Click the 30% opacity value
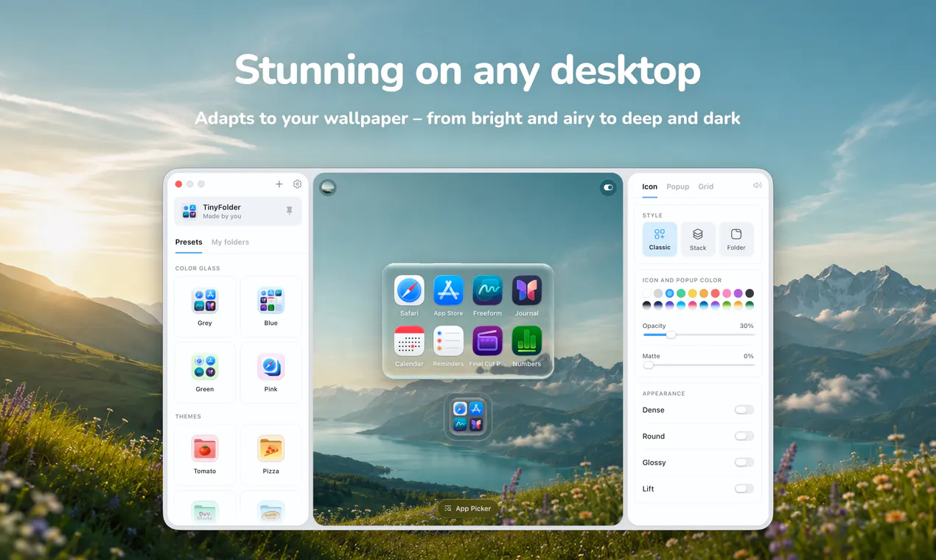This screenshot has width=936, height=560. click(x=747, y=326)
